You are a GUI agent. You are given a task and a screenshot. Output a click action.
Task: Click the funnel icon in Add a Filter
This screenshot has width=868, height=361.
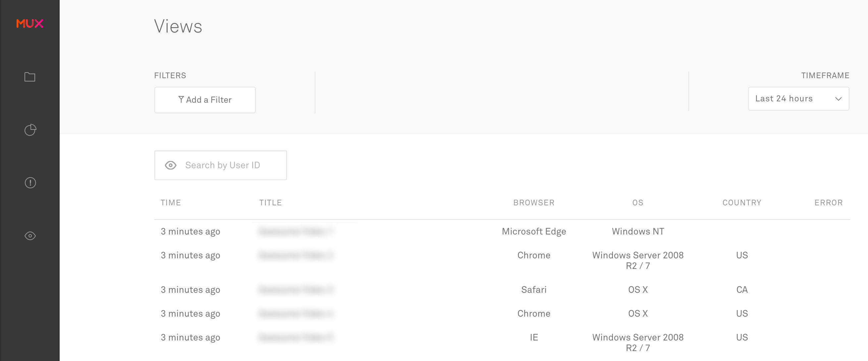click(181, 99)
